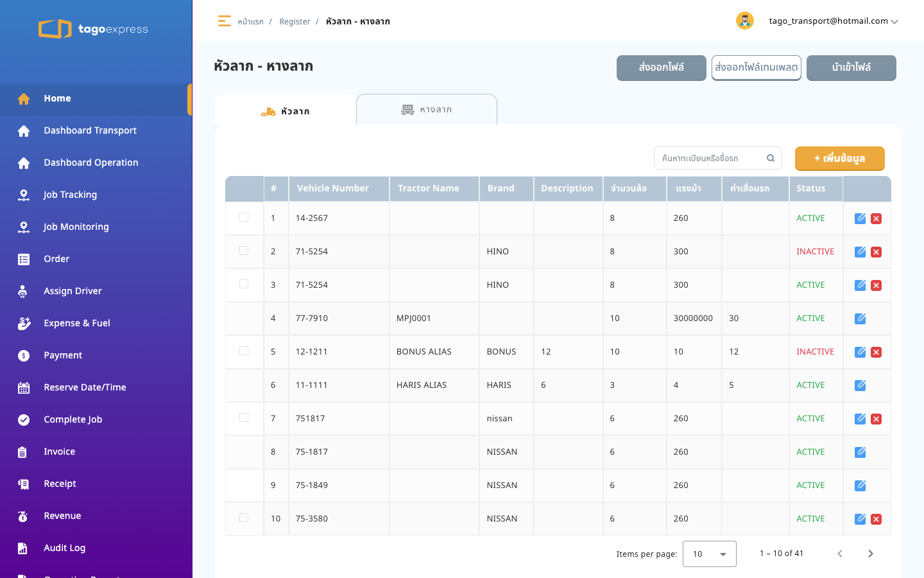The width and height of the screenshot is (924, 578).
Task: Open the items per page dropdown
Action: pos(710,554)
